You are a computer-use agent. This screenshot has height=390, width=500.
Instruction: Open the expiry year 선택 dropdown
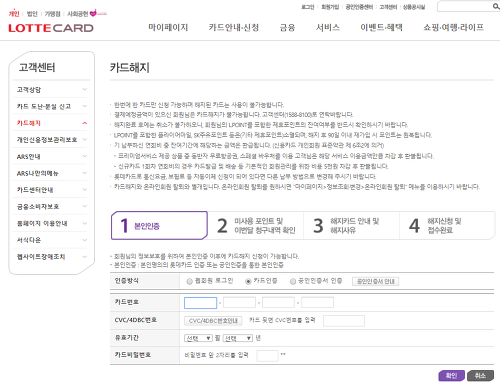click(x=238, y=338)
